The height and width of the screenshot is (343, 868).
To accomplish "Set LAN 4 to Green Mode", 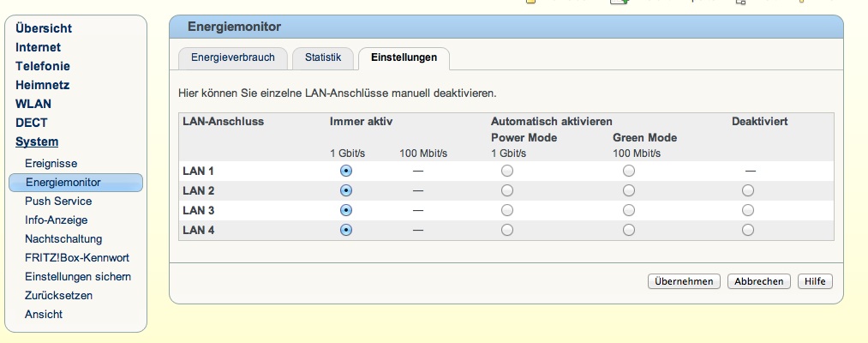I will 629,230.
